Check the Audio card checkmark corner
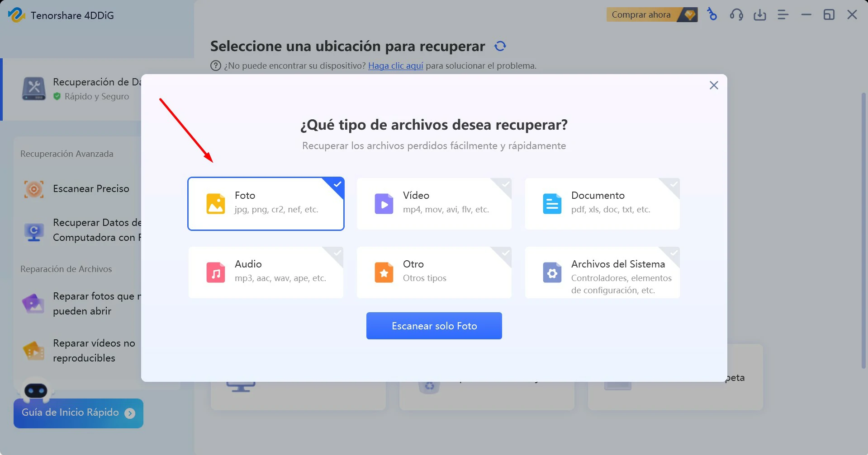The height and width of the screenshot is (455, 868). (337, 253)
